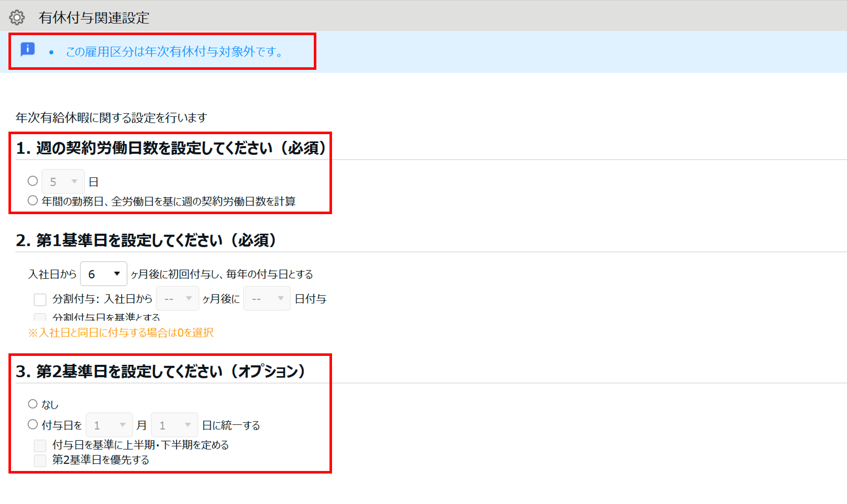The width and height of the screenshot is (847, 504).
Task: Open the weekly contract days dropdown showing 5
Action: pos(63,182)
